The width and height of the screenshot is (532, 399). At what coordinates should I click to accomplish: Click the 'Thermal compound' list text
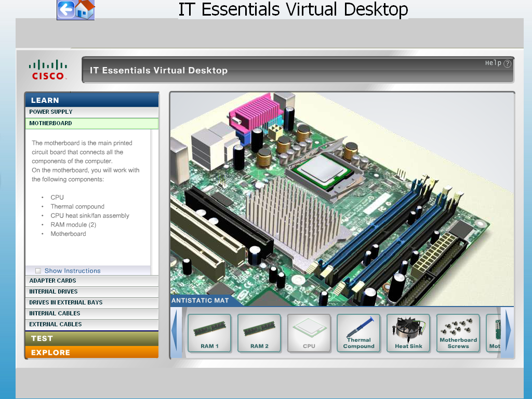(77, 206)
